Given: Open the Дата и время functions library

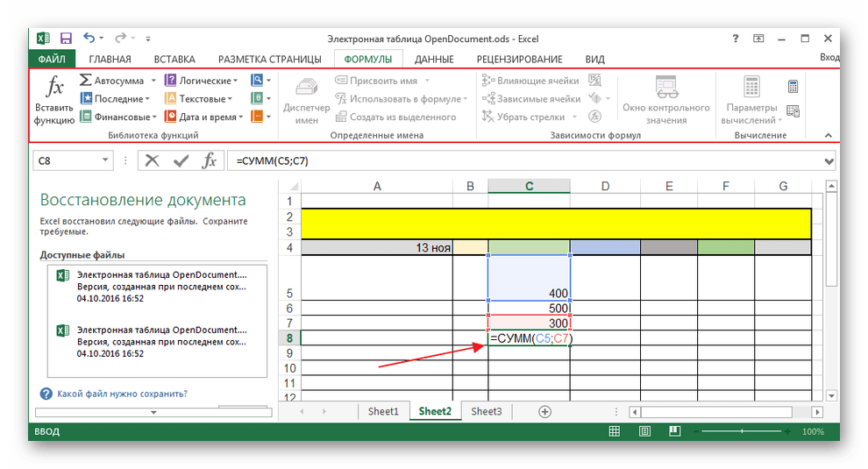Looking at the screenshot, I should tap(203, 117).
